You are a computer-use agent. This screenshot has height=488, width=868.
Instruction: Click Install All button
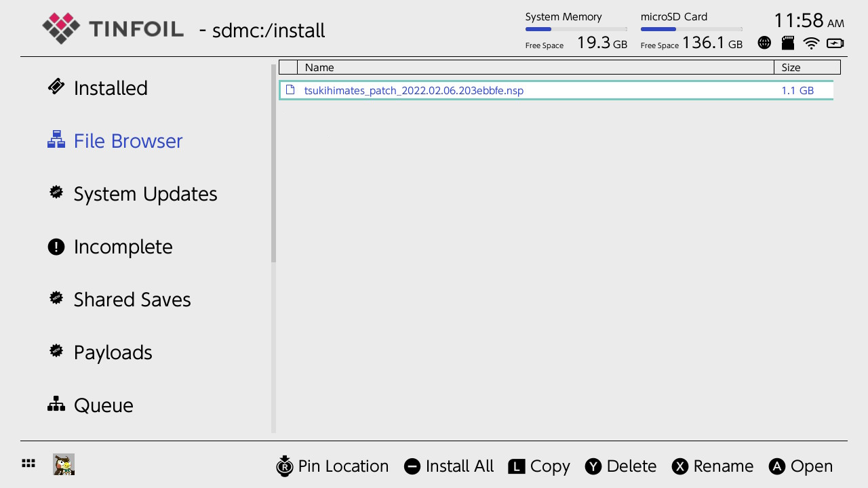click(x=449, y=466)
